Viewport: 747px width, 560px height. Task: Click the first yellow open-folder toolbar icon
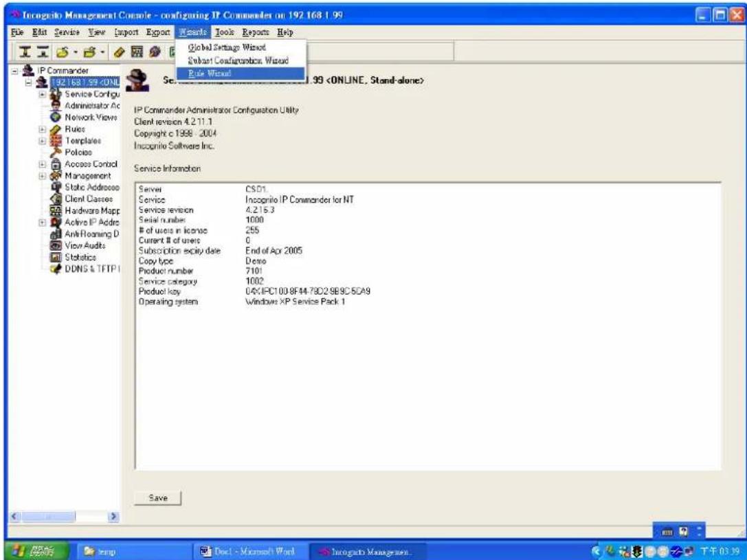coord(63,52)
